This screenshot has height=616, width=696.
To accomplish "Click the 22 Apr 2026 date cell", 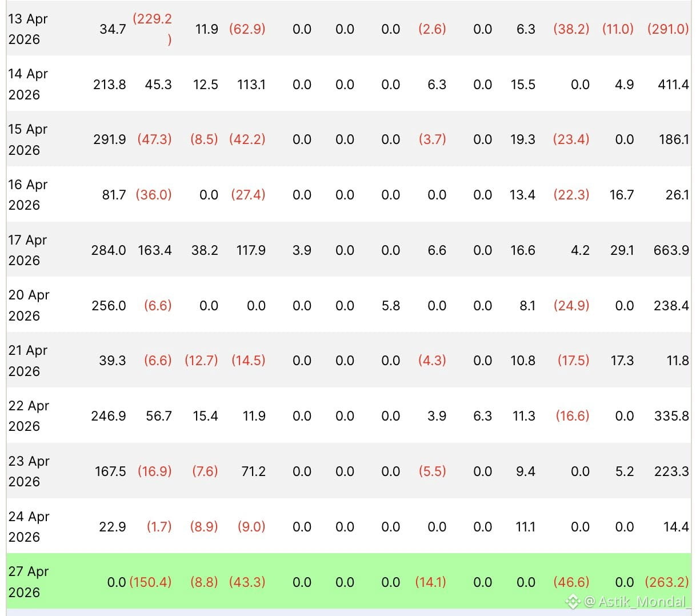I will pyautogui.click(x=29, y=416).
